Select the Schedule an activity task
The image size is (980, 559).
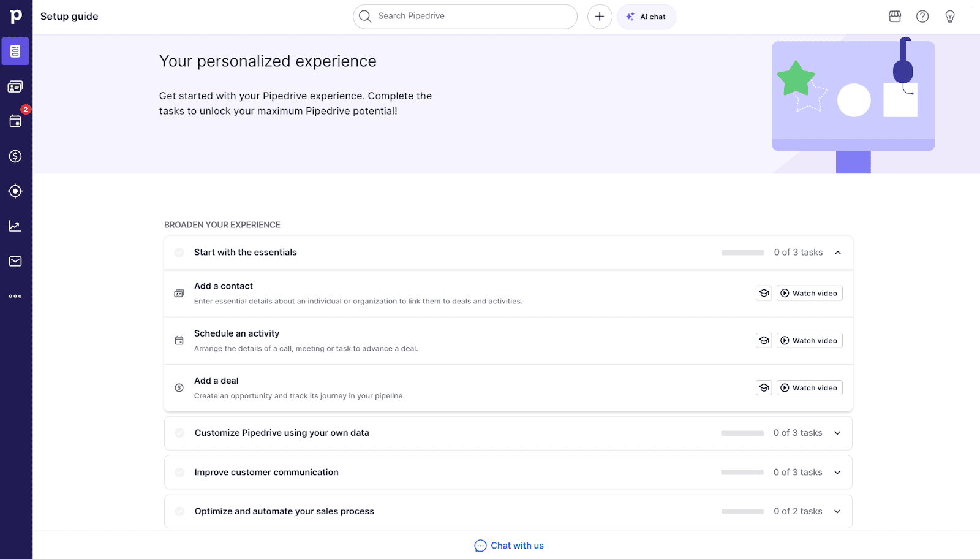(236, 333)
